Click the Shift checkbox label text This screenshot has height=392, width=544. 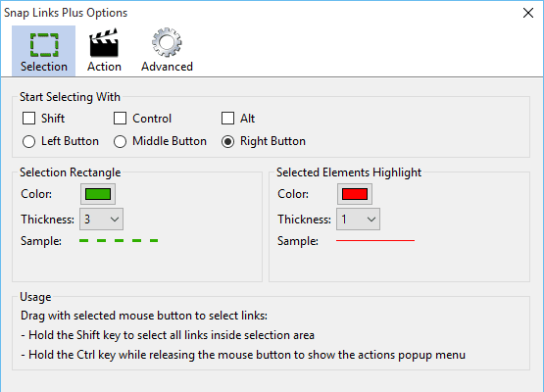coord(53,119)
